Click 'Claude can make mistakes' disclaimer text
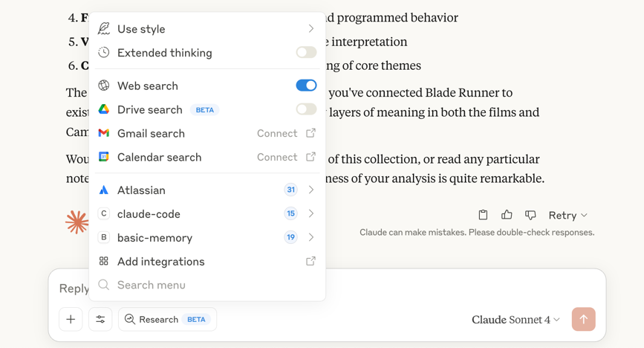The height and width of the screenshot is (348, 644). tap(477, 233)
